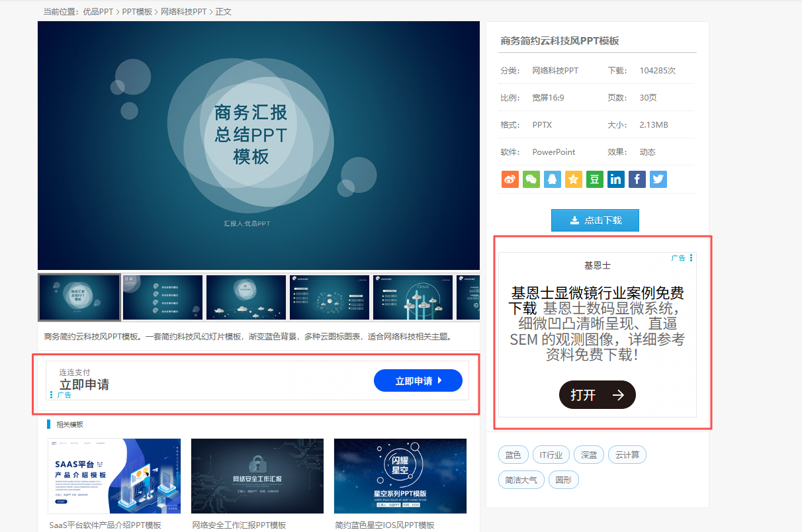Share the template on Facebook
This screenshot has height=532, width=802.
[x=637, y=179]
